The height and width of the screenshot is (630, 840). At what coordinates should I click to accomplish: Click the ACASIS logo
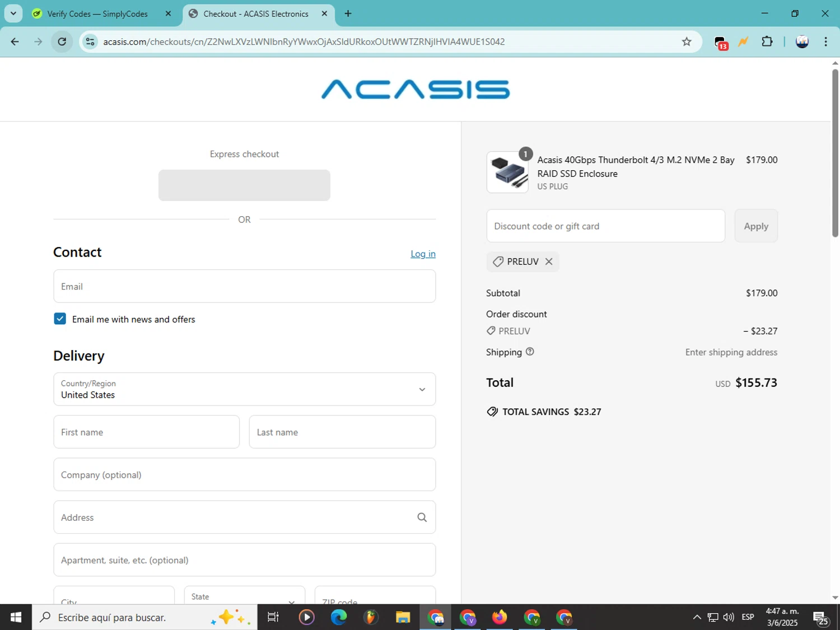point(415,89)
